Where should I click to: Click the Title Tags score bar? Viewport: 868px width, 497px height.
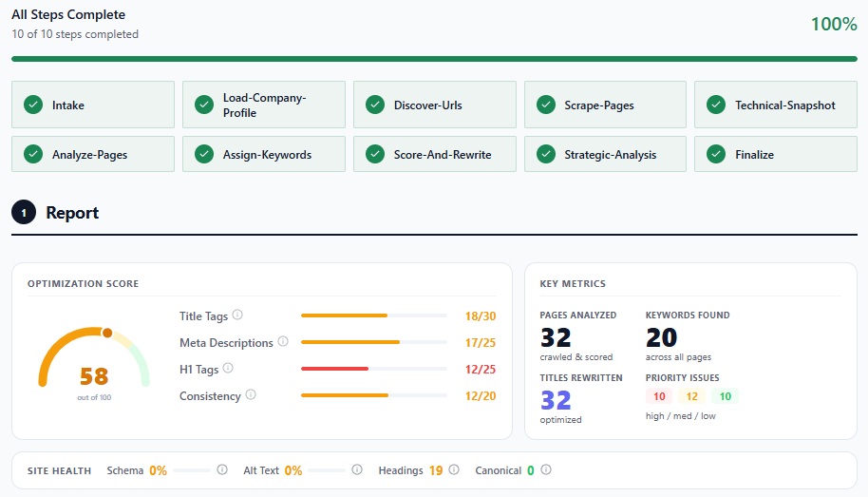(x=373, y=315)
